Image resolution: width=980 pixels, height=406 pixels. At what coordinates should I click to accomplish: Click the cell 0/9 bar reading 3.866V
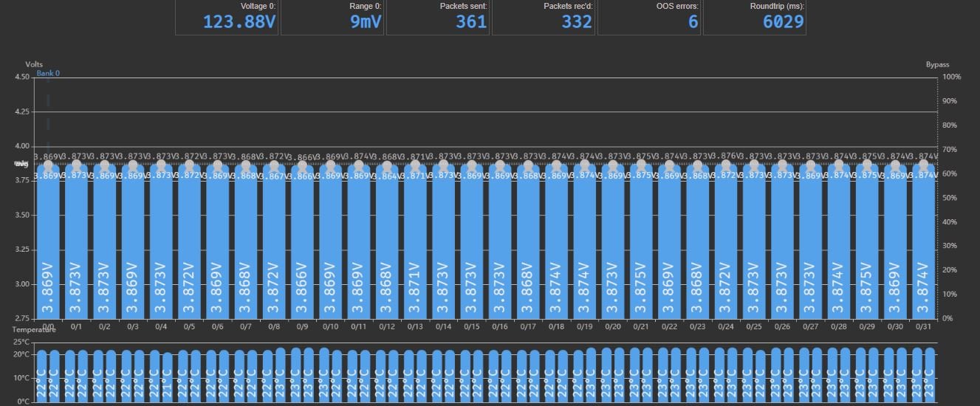(302, 242)
